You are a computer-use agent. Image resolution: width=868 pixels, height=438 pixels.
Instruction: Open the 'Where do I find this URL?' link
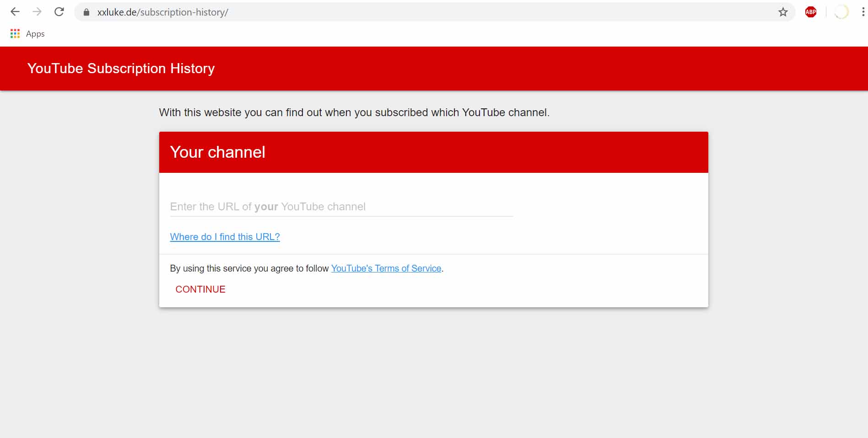(x=225, y=237)
